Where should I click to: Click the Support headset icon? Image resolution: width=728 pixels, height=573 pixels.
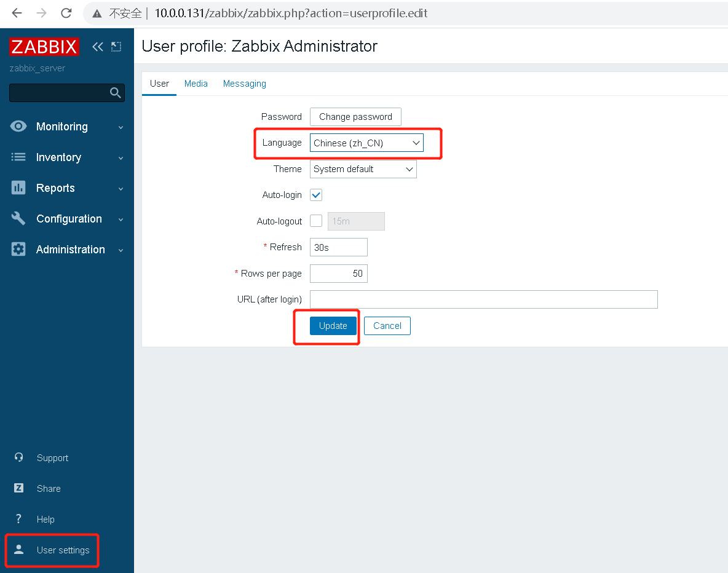coord(18,457)
